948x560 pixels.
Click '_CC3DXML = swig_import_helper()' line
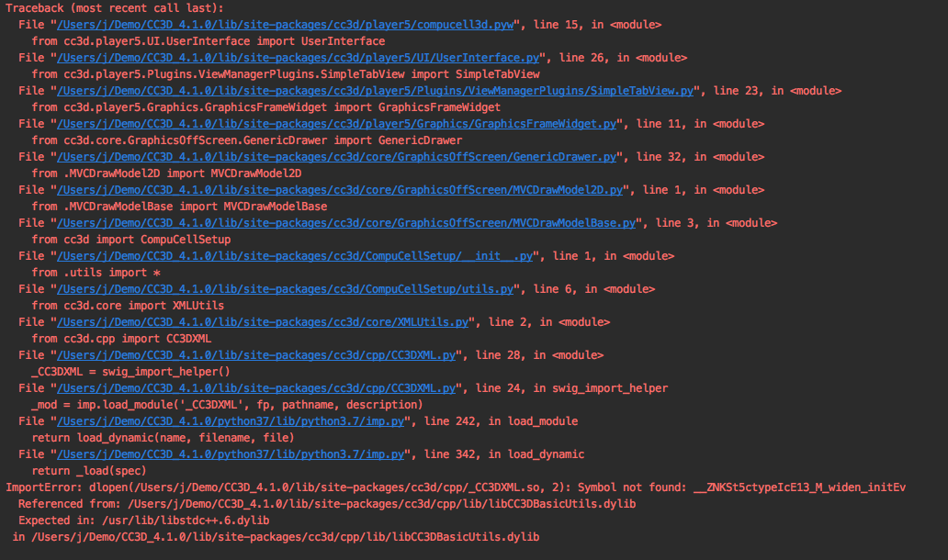pos(131,372)
